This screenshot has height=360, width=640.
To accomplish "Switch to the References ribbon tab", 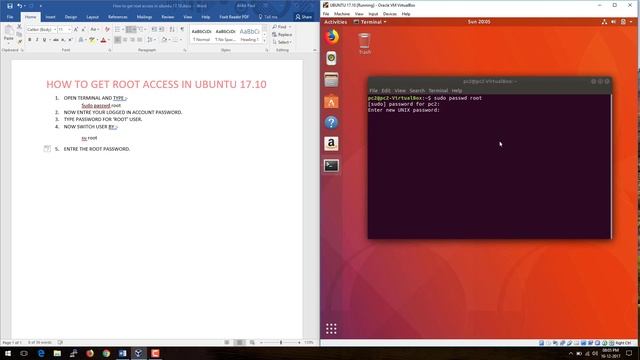I will 118,17.
